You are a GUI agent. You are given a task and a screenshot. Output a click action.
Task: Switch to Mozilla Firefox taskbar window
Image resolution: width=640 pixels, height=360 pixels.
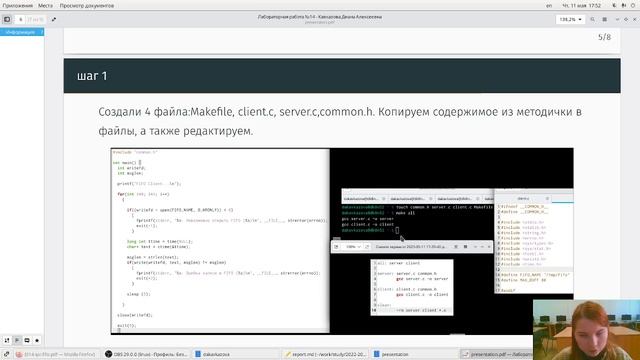point(56,354)
